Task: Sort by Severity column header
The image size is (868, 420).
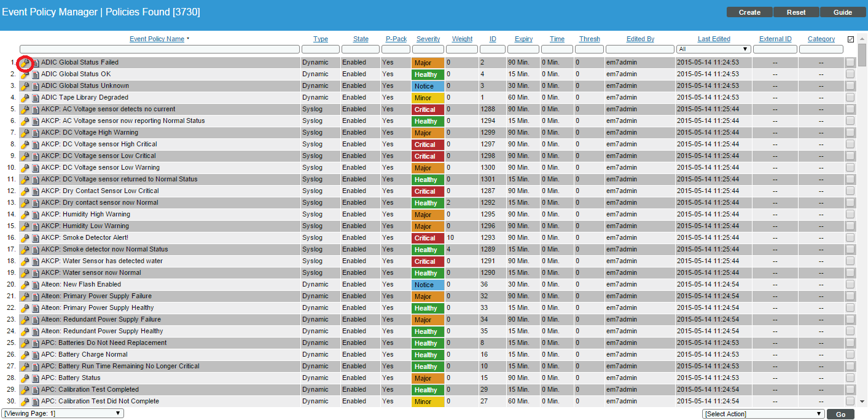Action: pos(428,39)
